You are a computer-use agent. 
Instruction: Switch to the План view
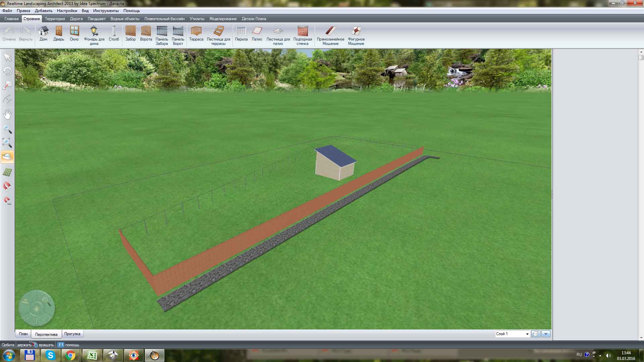pos(23,334)
